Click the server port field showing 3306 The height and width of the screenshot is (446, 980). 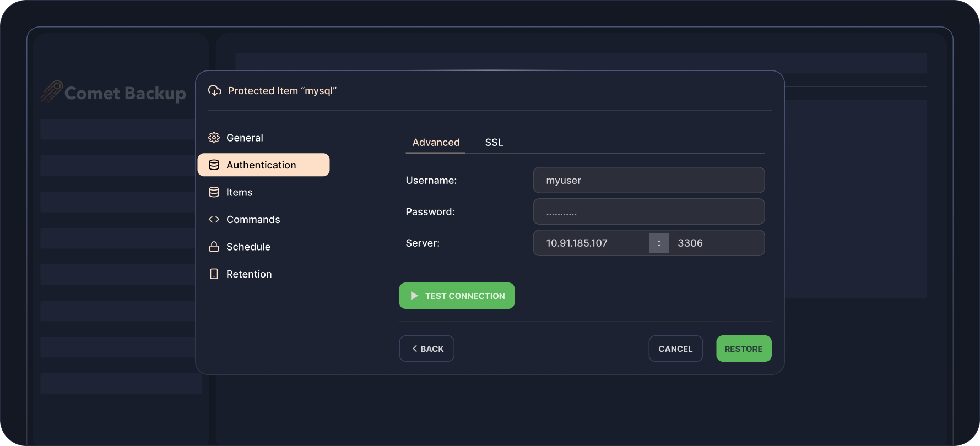point(716,243)
